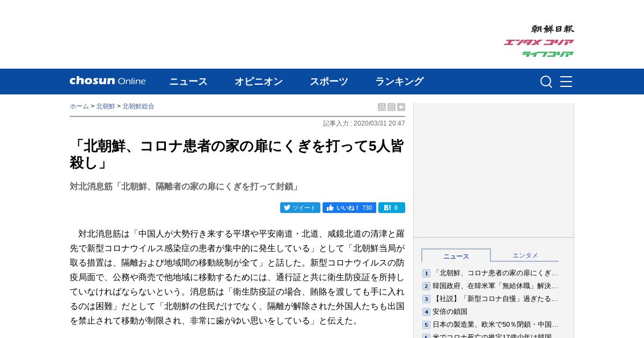The width and height of the screenshot is (644, 338).
Task: Open ranking item 安倍の鎖国
Action: pyautogui.click(x=450, y=312)
